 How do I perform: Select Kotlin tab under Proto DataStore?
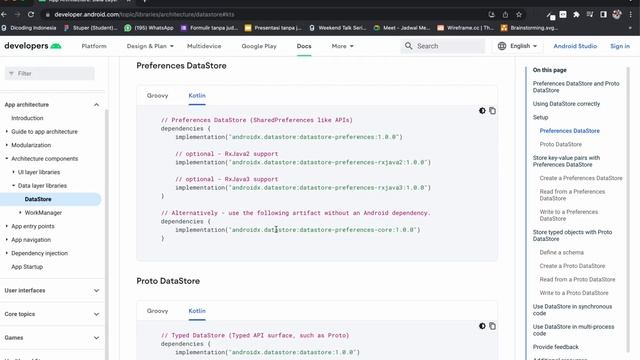click(197, 311)
